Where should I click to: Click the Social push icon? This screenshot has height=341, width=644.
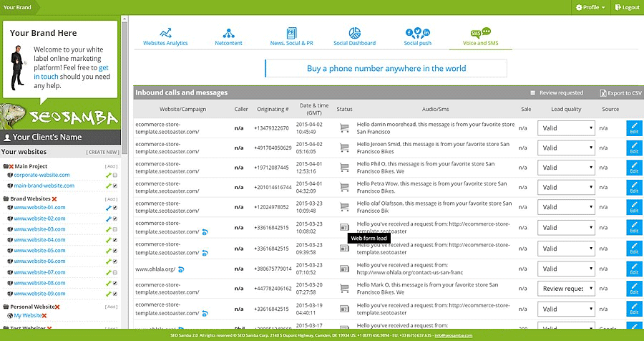pyautogui.click(x=417, y=33)
